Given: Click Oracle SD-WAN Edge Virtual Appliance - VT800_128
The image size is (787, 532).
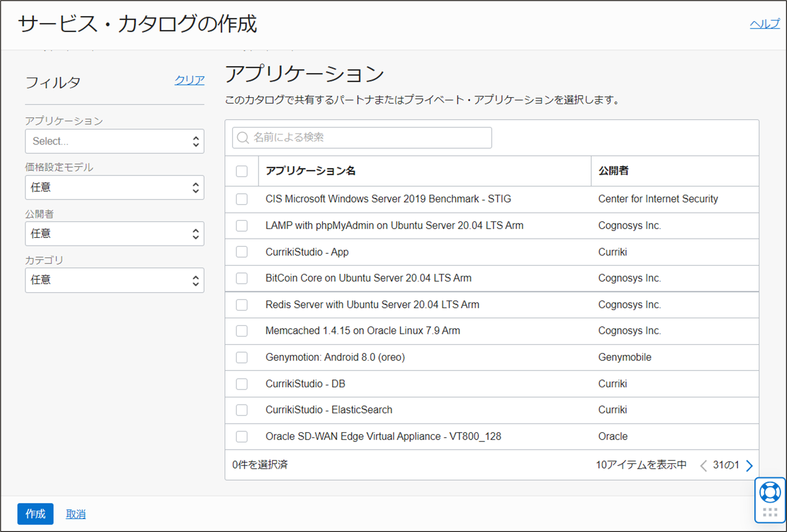Looking at the screenshot, I should 383,437.
